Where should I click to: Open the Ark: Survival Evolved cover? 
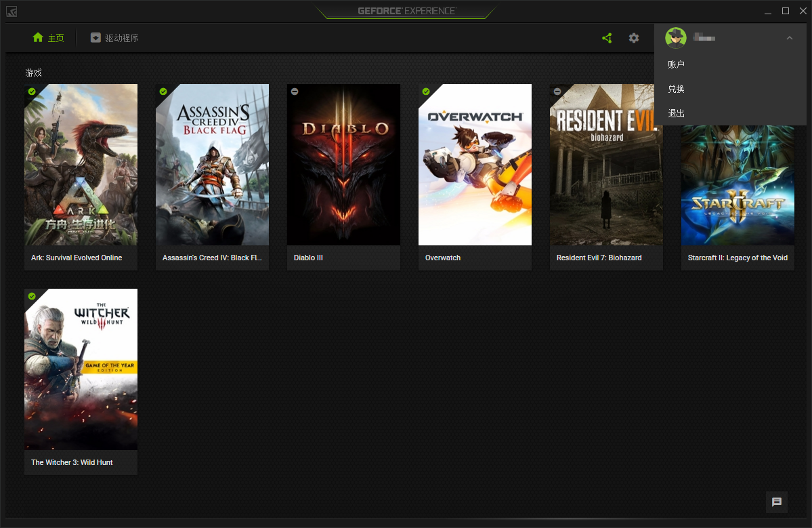[81, 165]
